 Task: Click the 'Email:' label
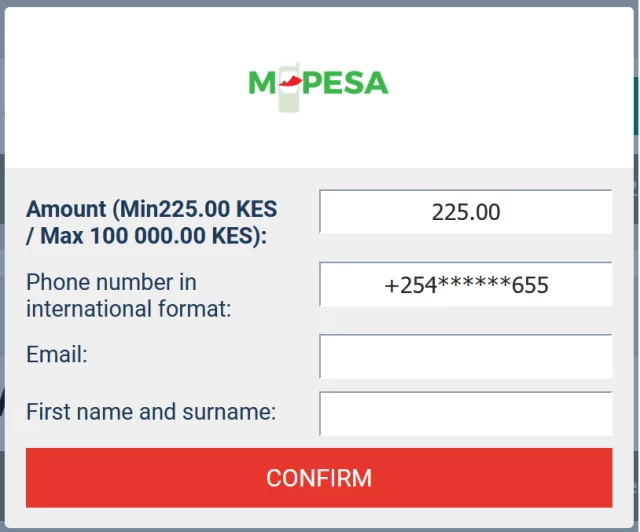[x=57, y=354]
